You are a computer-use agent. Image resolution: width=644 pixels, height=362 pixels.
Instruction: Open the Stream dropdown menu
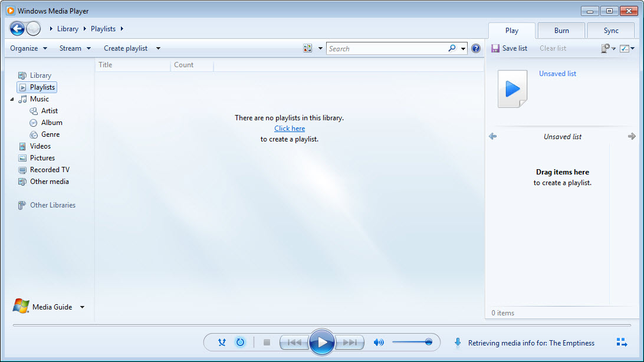[75, 48]
